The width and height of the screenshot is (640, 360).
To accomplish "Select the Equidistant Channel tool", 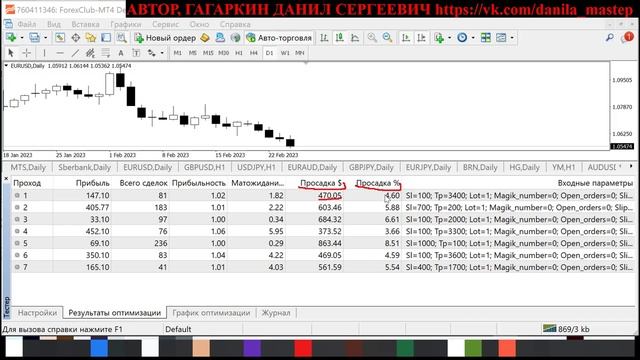I will (90, 53).
